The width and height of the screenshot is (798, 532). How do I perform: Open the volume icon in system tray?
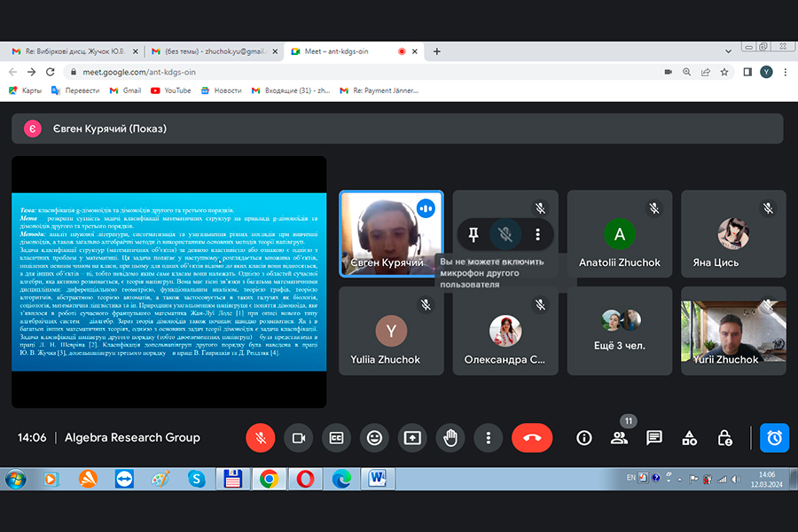coord(736,479)
